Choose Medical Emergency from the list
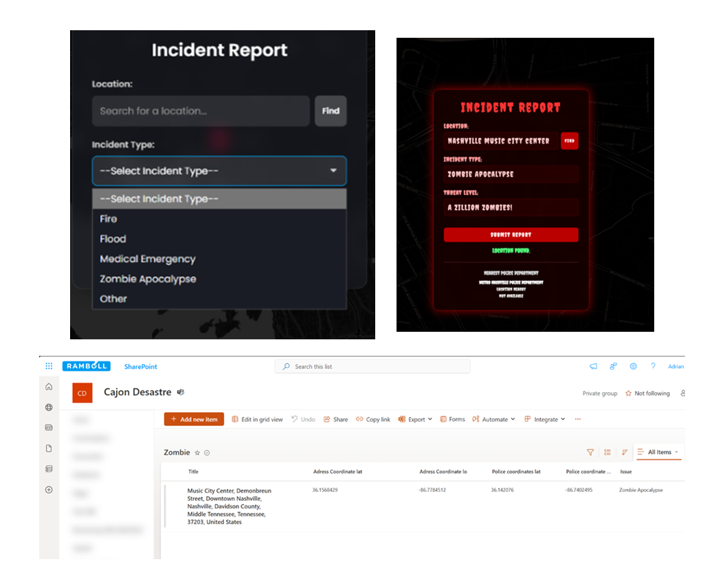 [x=148, y=259]
